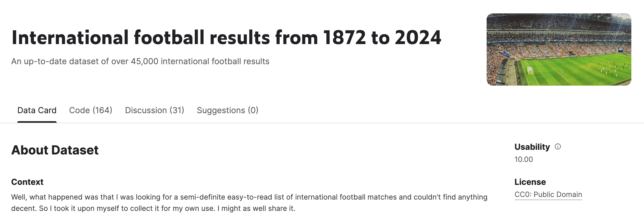Screen dimensions: 644x214
Task: Open the CC0: Public Domain license link
Action: click(548, 194)
